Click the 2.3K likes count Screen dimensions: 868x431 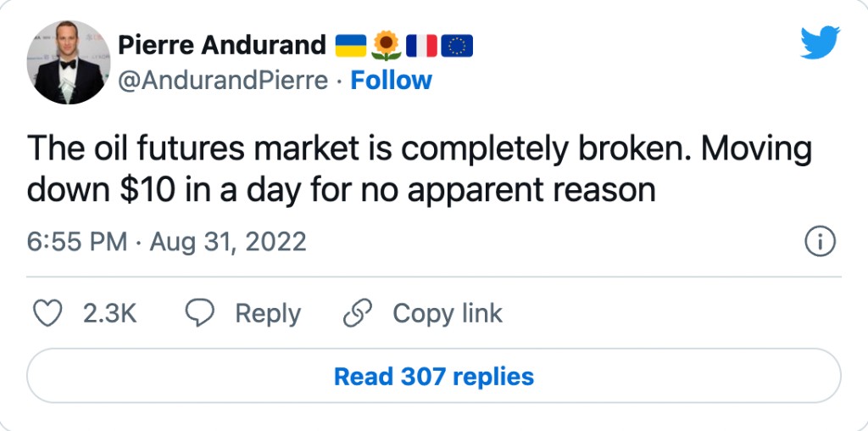click(x=110, y=314)
